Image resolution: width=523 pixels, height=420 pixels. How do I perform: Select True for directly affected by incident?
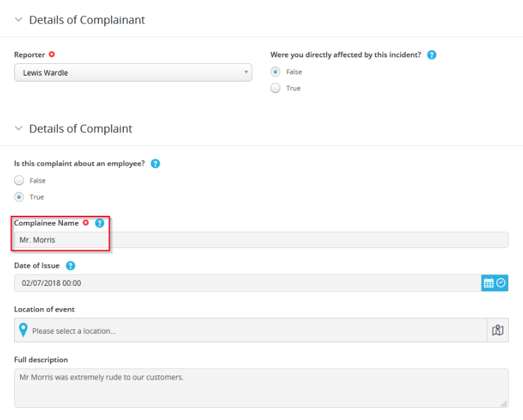[275, 88]
